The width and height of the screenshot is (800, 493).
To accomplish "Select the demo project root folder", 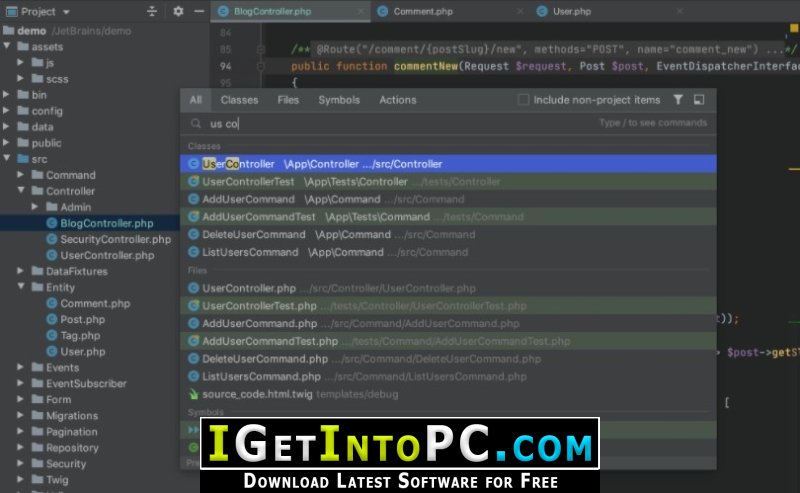I will [32, 31].
